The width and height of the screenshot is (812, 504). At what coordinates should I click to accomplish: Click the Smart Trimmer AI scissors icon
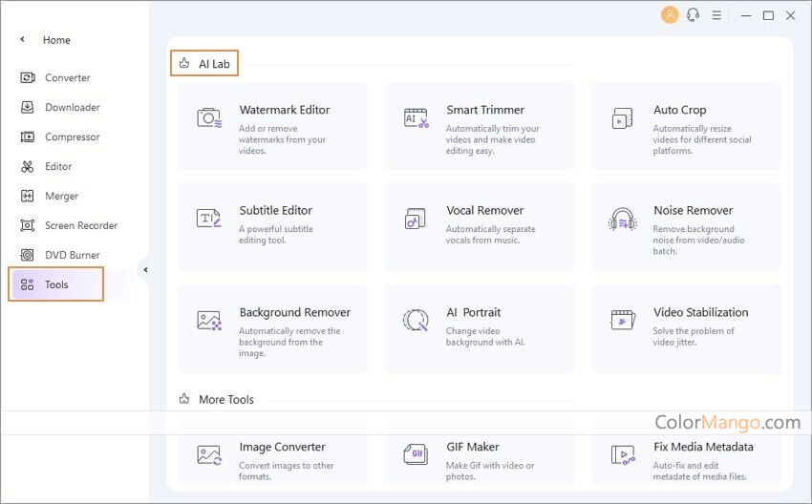417,118
